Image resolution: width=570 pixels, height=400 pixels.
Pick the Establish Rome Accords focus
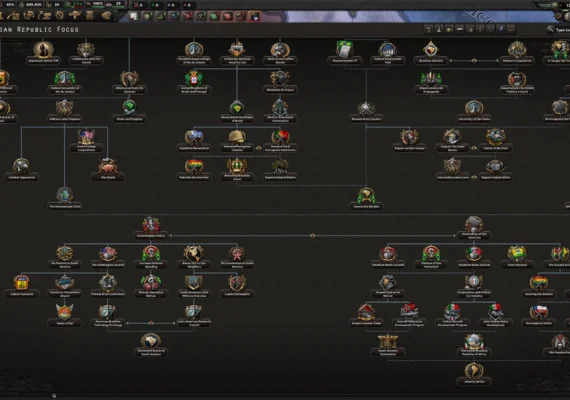474,257
